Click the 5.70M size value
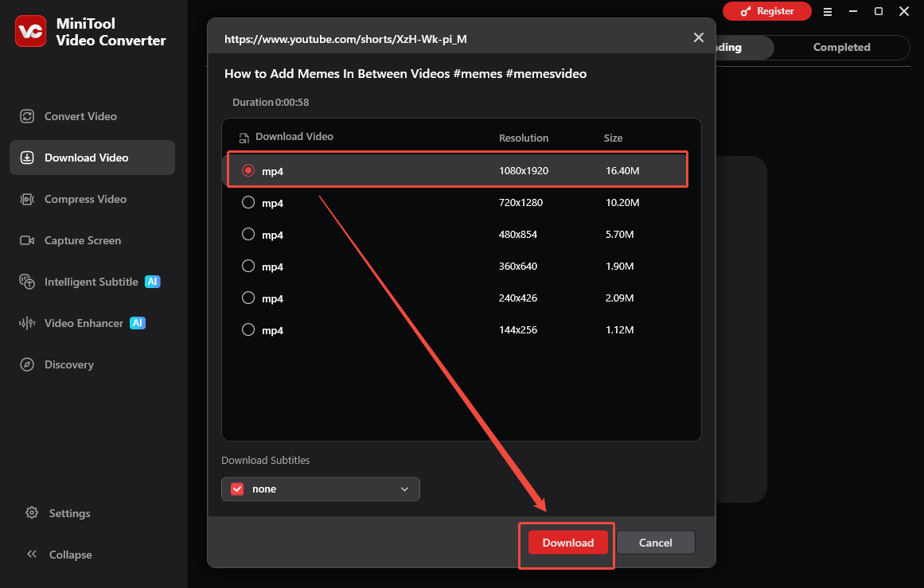Viewport: 924px width, 588px height. pos(619,234)
